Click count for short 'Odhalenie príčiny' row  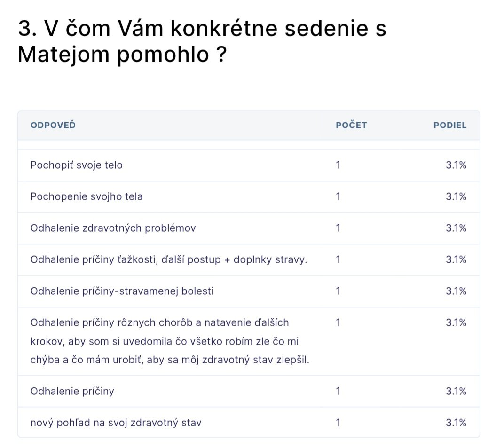[x=338, y=391]
